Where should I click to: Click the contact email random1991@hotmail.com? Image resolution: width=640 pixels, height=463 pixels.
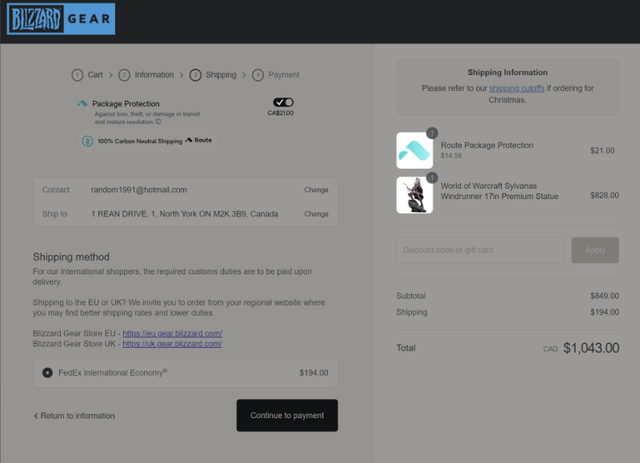coord(139,190)
